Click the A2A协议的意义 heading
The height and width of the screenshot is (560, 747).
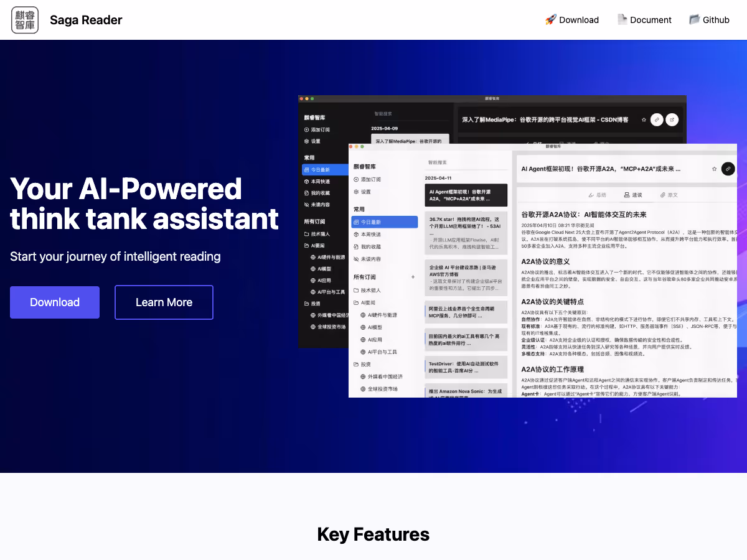coord(545,261)
